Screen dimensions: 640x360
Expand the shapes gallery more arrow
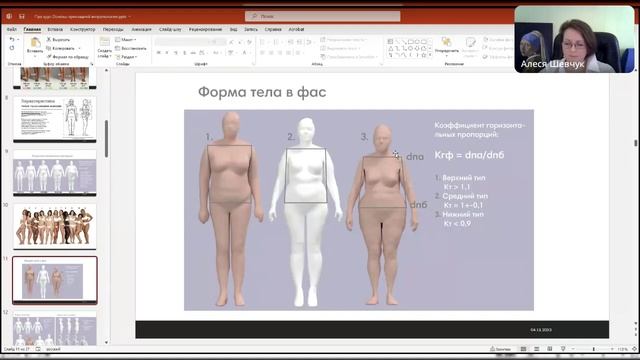pos(430,54)
